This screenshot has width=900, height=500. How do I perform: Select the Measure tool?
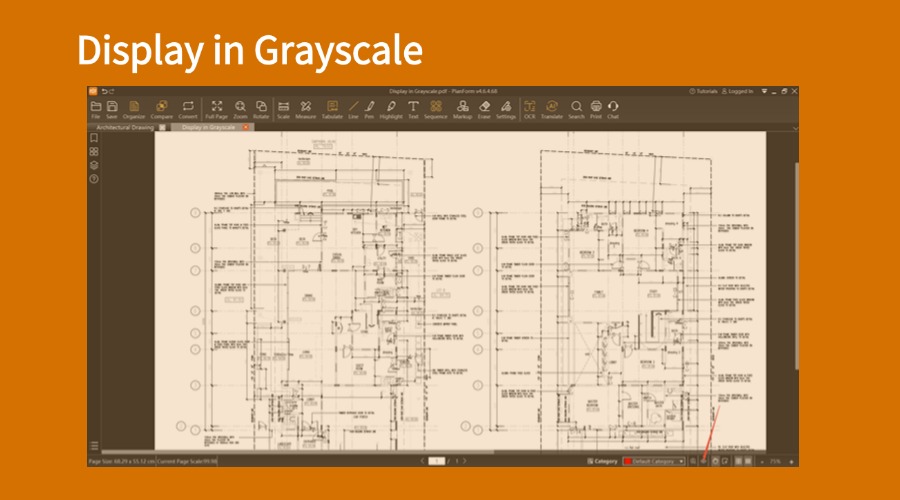click(305, 109)
